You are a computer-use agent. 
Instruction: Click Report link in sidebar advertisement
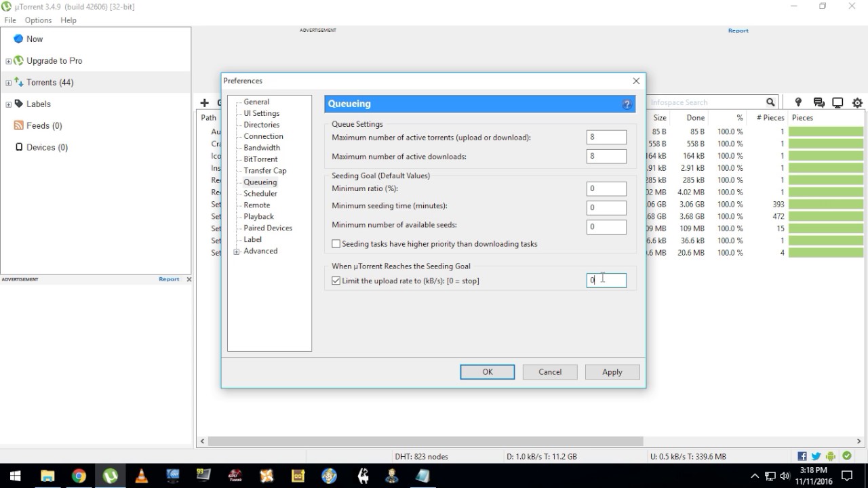click(x=169, y=279)
